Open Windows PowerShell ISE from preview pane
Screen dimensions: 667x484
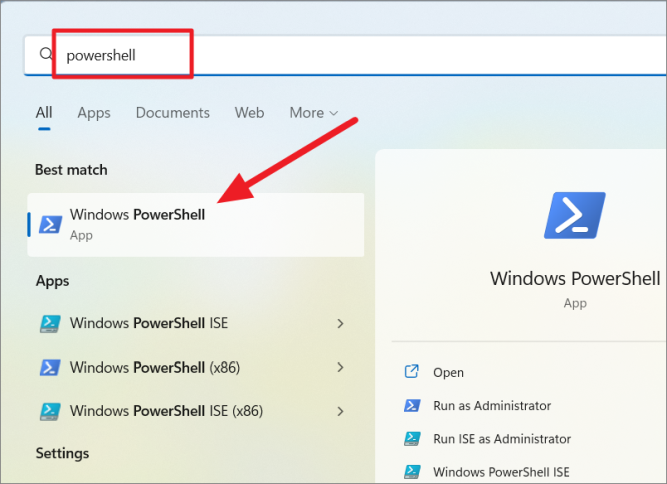click(x=501, y=472)
